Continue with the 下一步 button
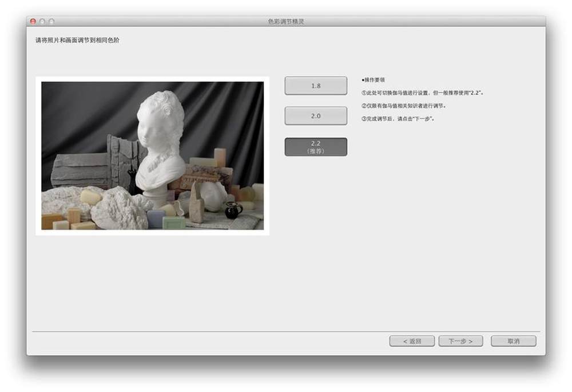 point(460,341)
